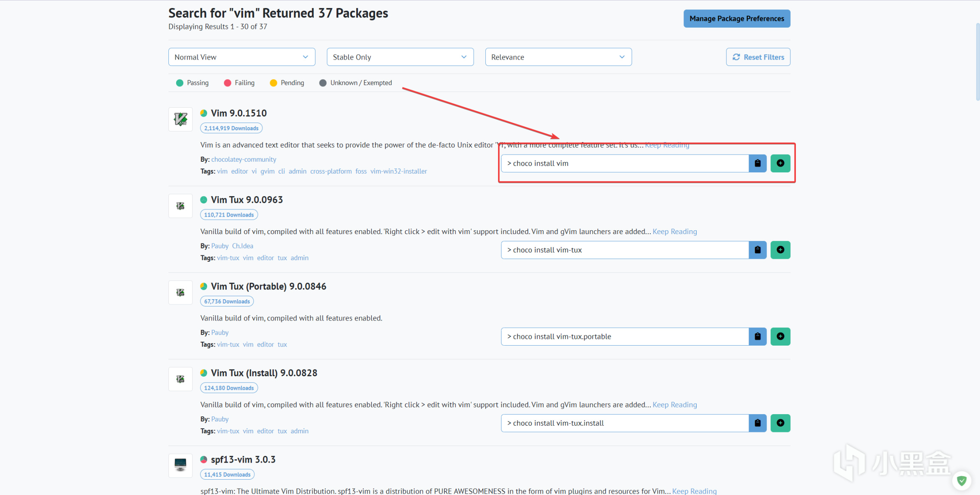Add Vim package to install script
The height and width of the screenshot is (495, 980).
point(780,163)
